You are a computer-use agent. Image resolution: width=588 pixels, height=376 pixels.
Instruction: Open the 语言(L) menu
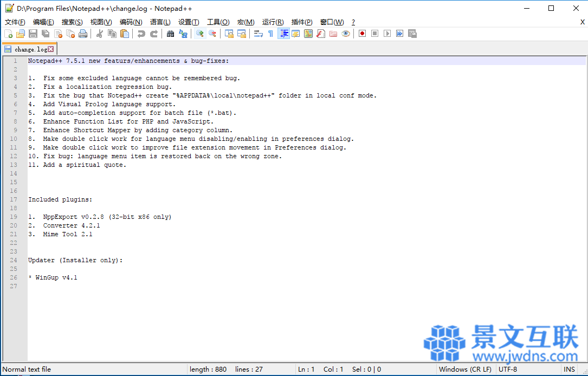[160, 22]
